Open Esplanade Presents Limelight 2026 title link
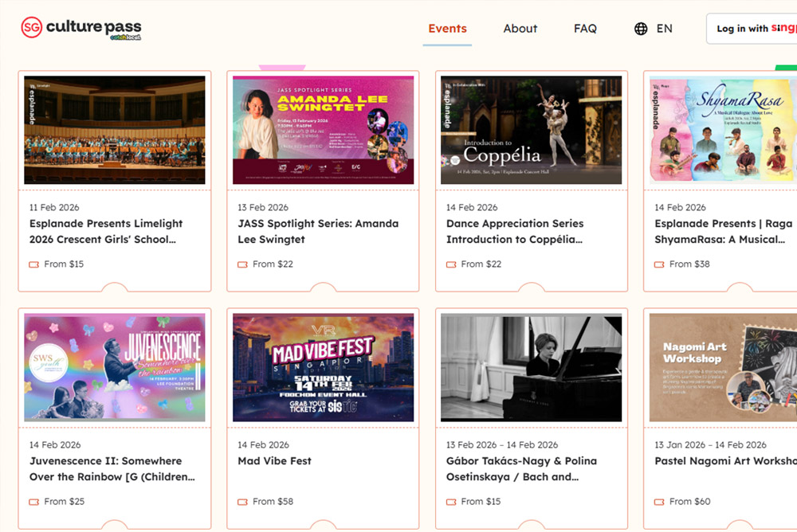The width and height of the screenshot is (797, 532). click(x=106, y=231)
